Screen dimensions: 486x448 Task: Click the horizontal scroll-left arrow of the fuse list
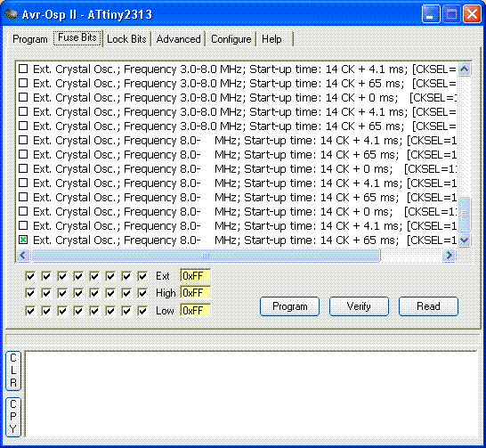(23, 256)
